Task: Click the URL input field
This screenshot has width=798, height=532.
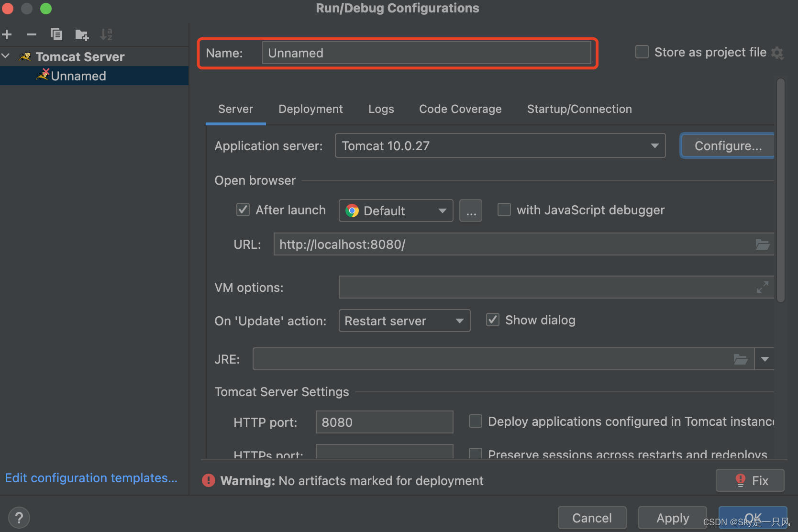Action: (x=523, y=244)
